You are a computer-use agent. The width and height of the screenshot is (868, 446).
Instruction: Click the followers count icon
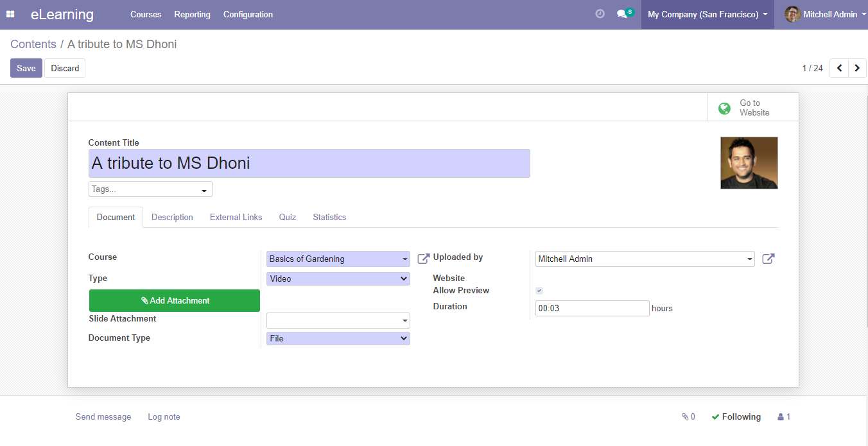tap(784, 417)
